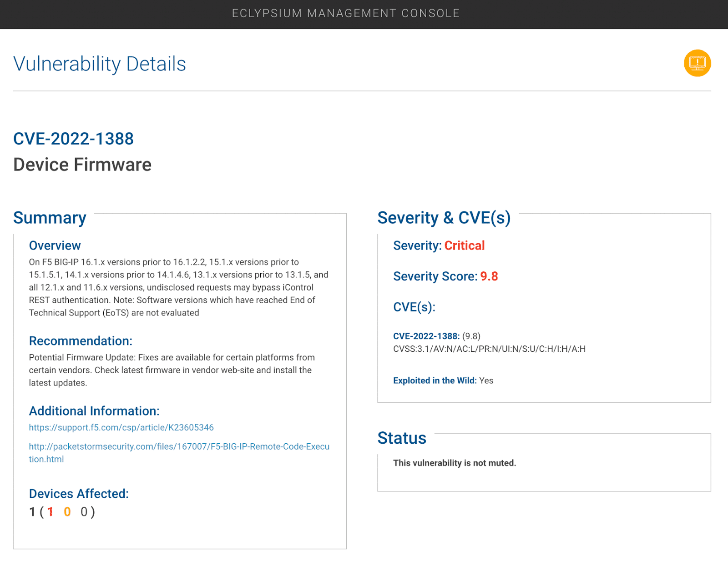Screen dimensions: 728x561
Task: Click the orange monitor alert icon
Action: [x=697, y=63]
